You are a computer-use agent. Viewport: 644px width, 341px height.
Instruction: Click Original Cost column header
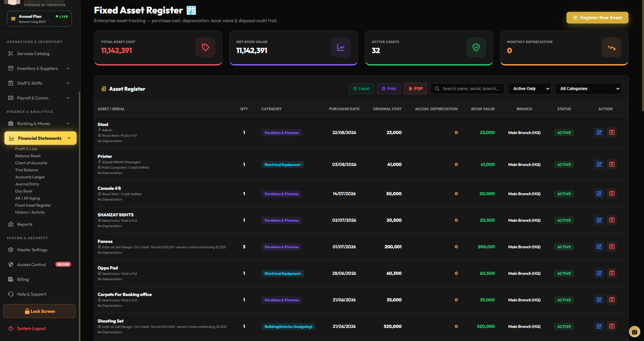click(x=387, y=109)
